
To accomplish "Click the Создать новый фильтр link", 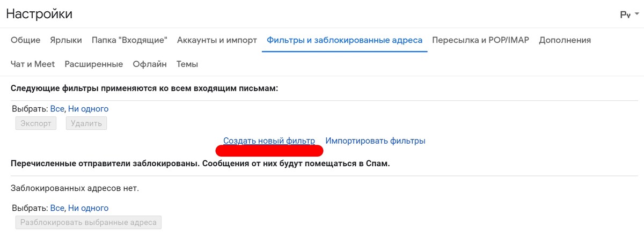I will coord(269,141).
